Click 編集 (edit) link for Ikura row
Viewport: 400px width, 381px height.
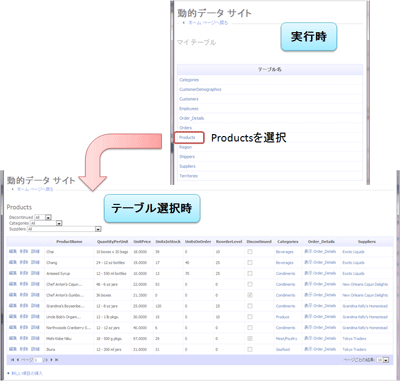pyautogui.click(x=13, y=349)
